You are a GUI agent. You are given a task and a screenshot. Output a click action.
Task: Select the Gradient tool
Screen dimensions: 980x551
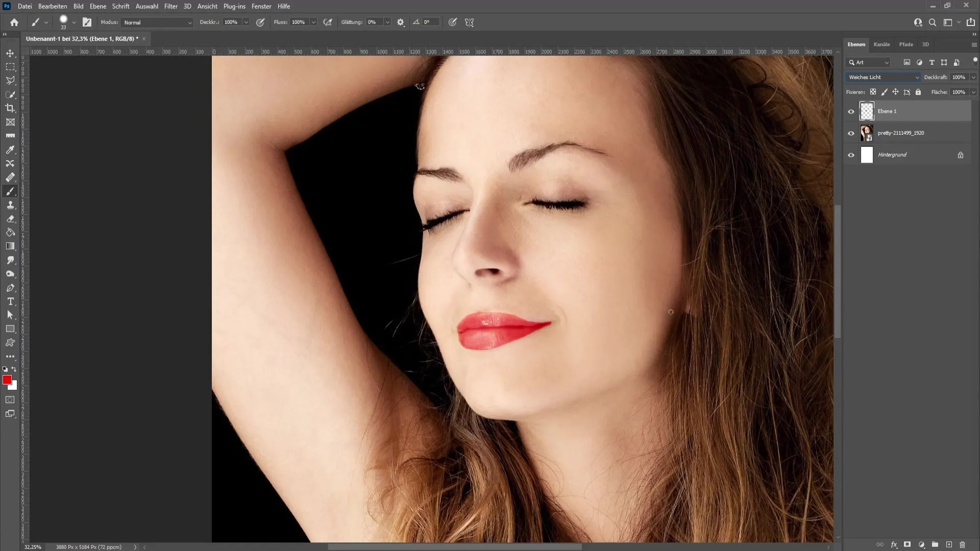[10, 246]
